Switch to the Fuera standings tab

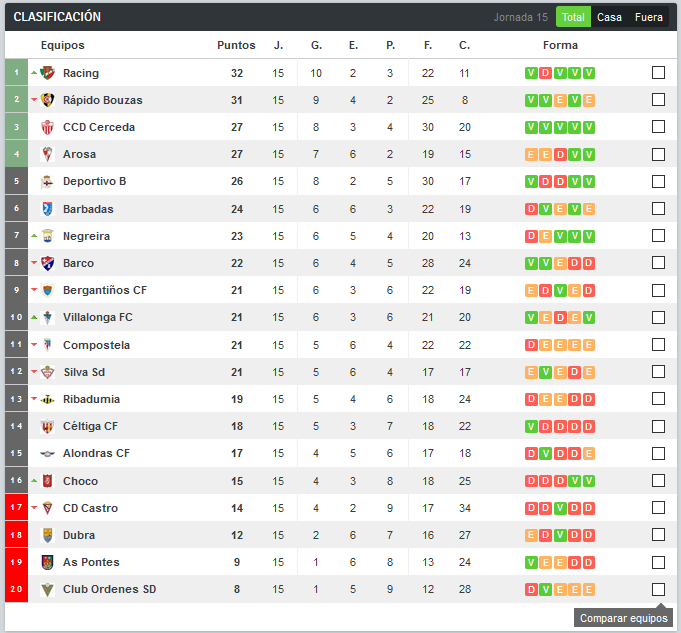648,17
